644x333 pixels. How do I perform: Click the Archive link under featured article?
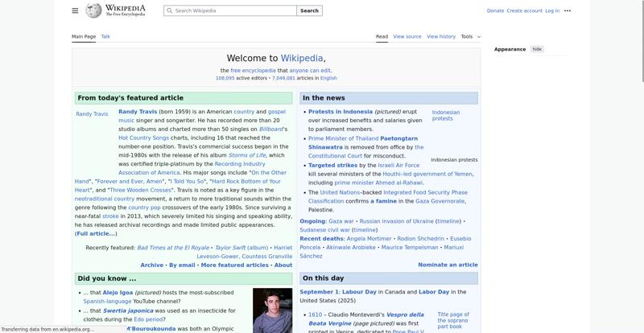coord(152,265)
